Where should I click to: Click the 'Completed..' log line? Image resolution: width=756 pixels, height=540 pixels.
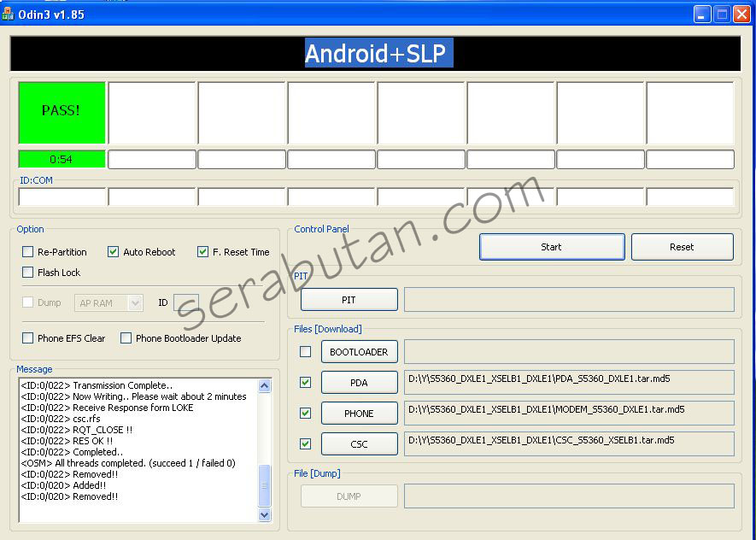point(72,452)
